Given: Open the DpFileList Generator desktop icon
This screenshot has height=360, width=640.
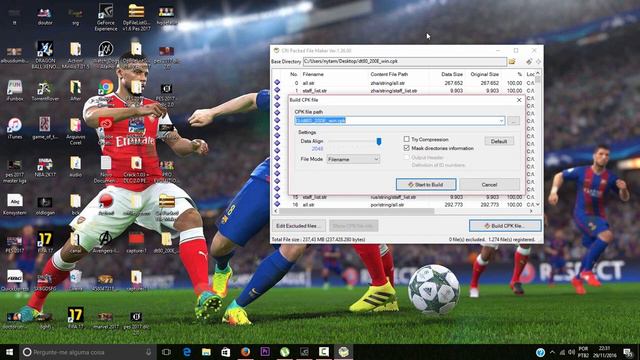Looking at the screenshot, I should 136,18.
